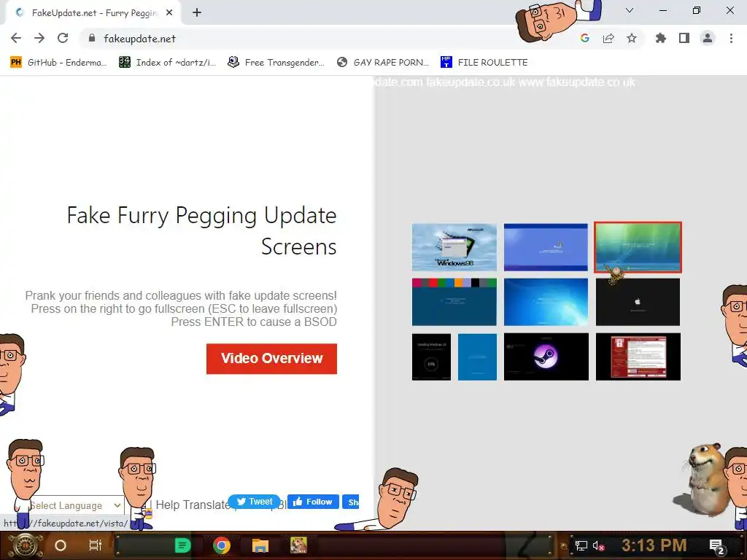Bookmark this page with the star
747x560 pixels.
632,38
